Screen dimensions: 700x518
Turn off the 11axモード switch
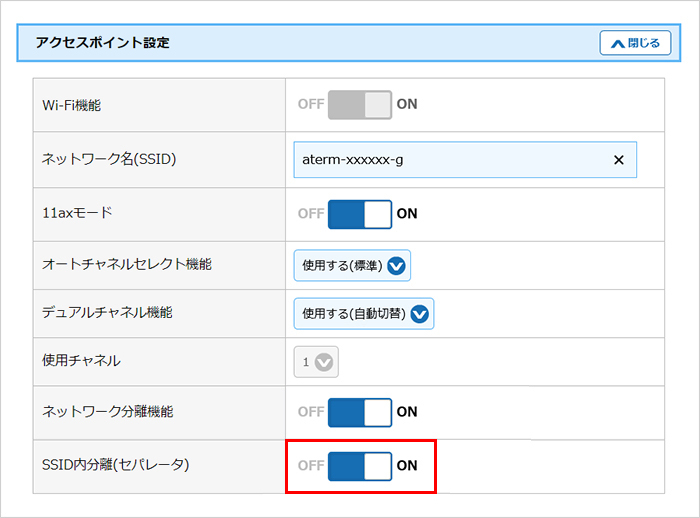[x=360, y=214]
